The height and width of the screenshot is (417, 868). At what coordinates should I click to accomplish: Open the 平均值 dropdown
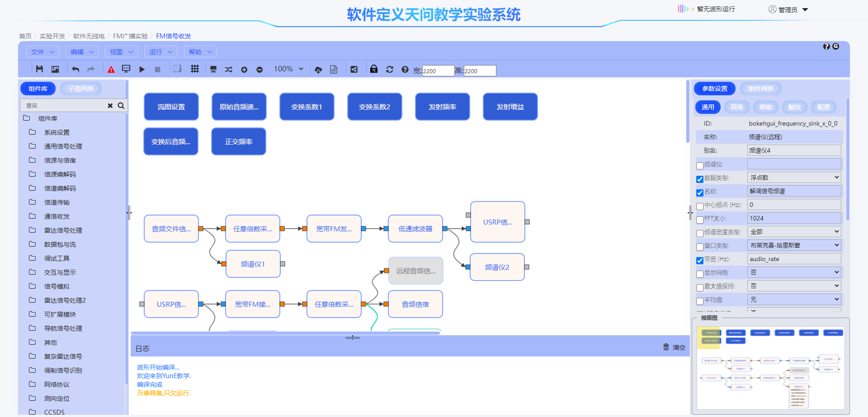pos(794,300)
